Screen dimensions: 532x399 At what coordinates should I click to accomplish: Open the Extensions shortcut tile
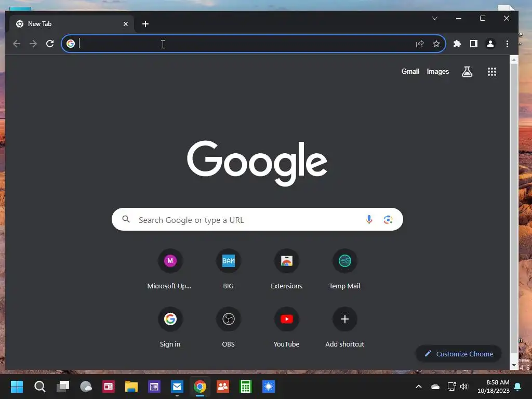286,270
